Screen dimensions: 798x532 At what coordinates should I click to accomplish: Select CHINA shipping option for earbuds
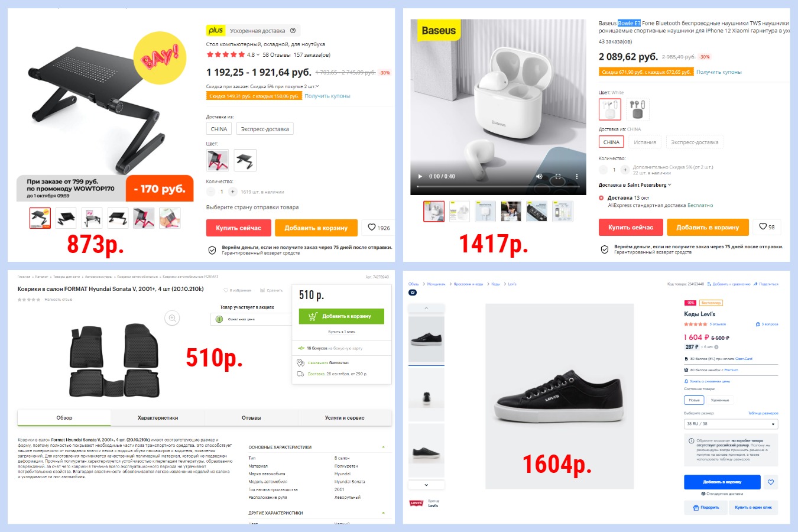(x=611, y=142)
